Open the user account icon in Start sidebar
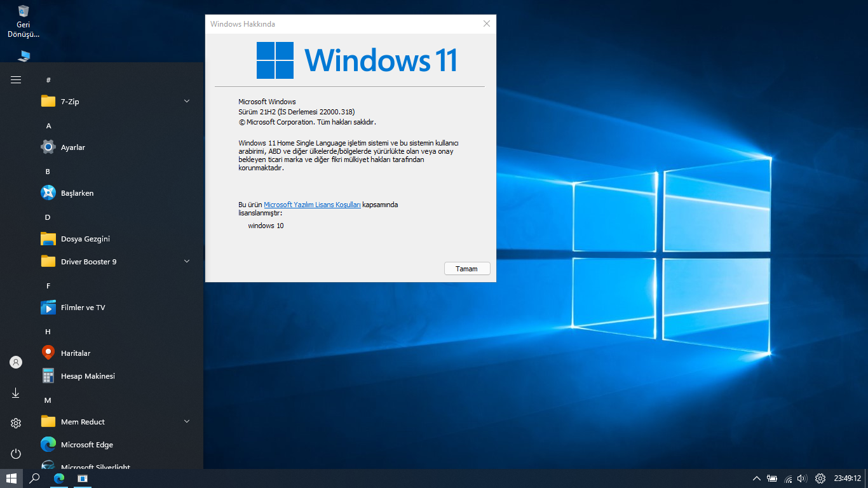Screen dimensions: 868x488 tap(16, 362)
